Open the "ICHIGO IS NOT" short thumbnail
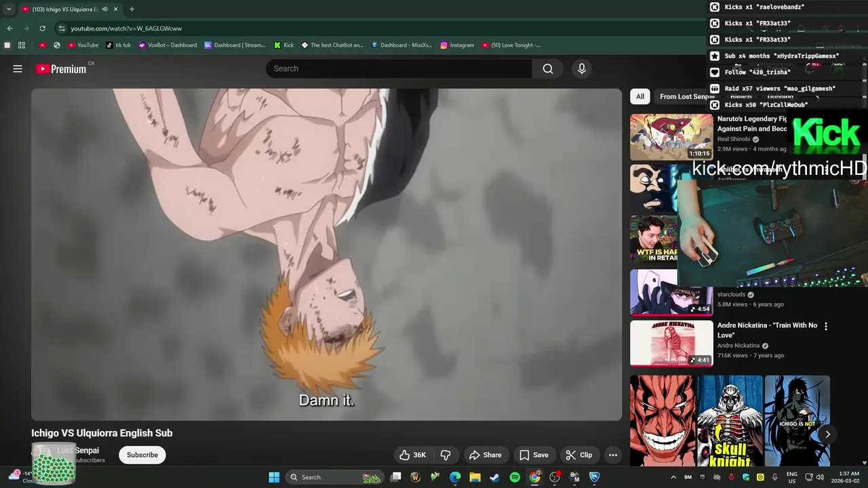Viewport: 868px width, 488px height. point(797,421)
